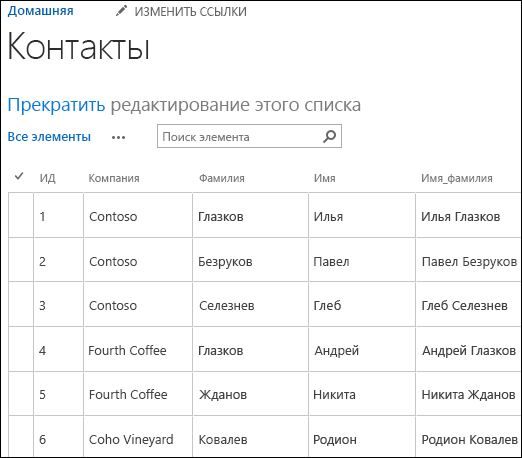Click the magnifying glass search icon
The image size is (522, 458).
point(330,136)
